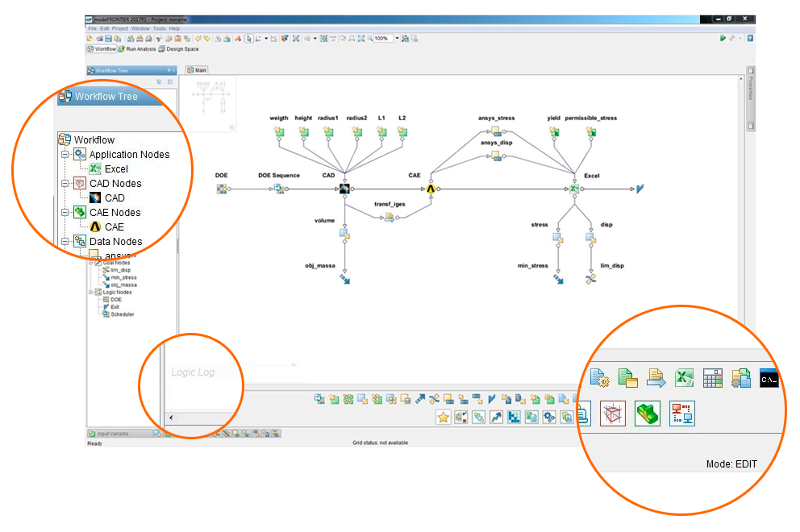Image resolution: width=800 pixels, height=532 pixels.
Task: Click the Input Variable status field
Action: tap(120, 434)
